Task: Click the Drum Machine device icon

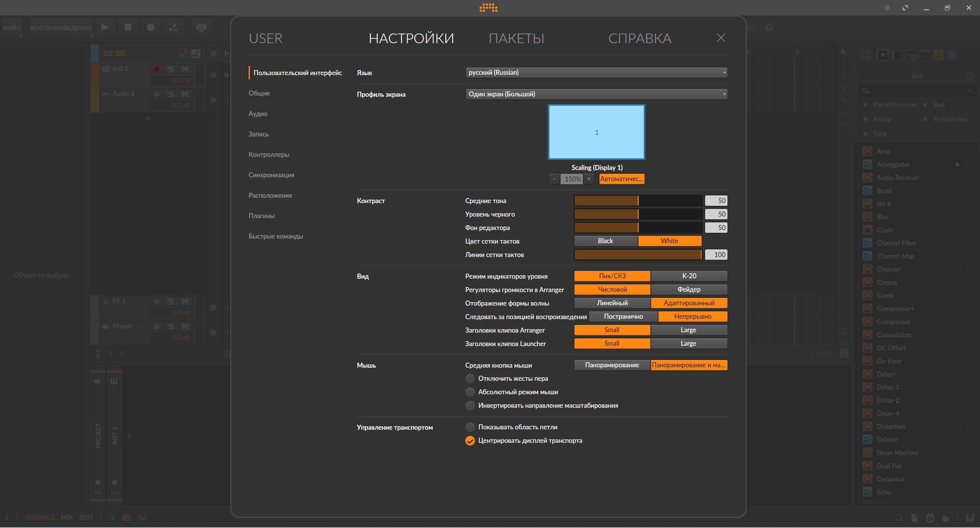Action: 867,452
